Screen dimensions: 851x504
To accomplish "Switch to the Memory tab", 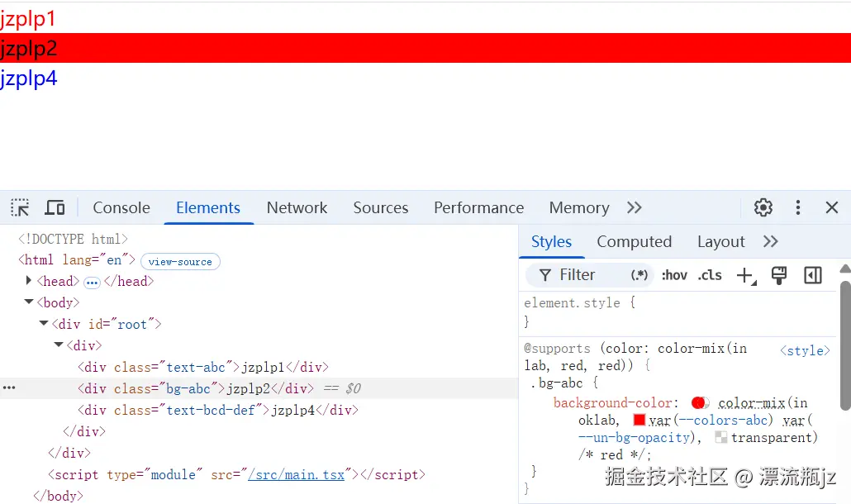I will pos(579,207).
